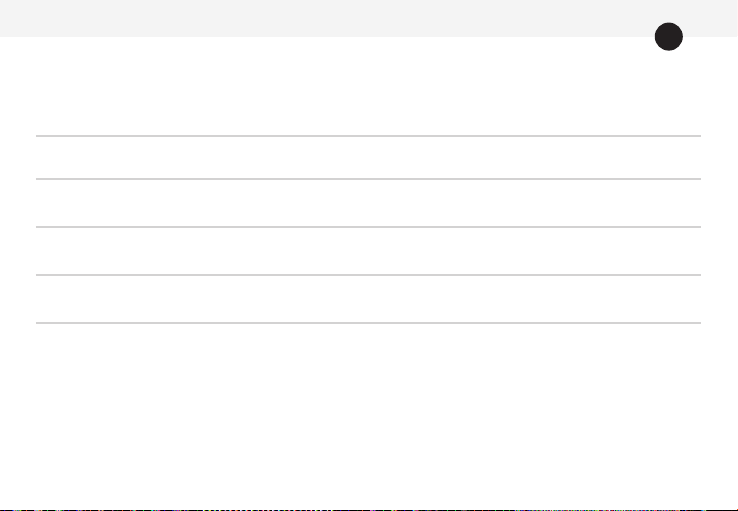Image resolution: width=738 pixels, height=511 pixels.
Task: Click the middle of the third row
Action: tap(369, 251)
